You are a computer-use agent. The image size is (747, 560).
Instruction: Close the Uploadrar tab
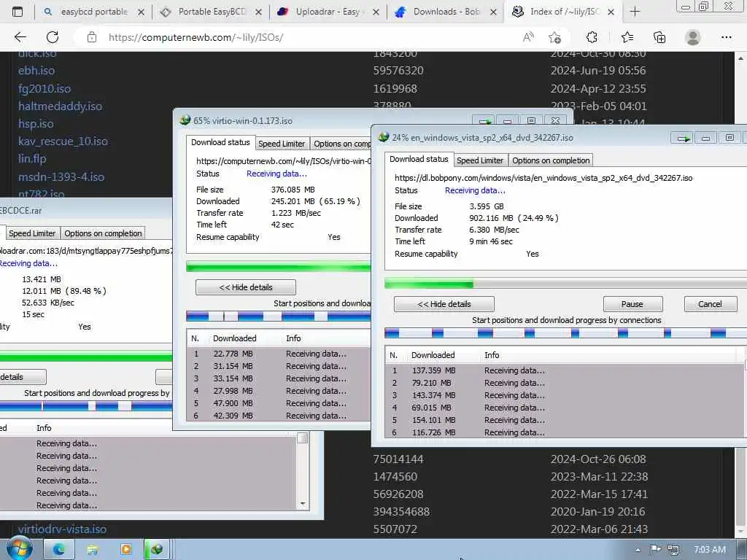[x=376, y=12]
